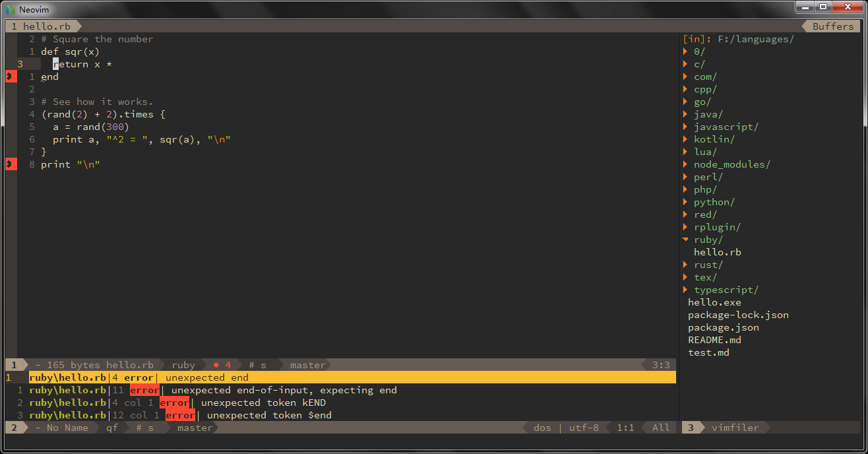
Task: Open package.json in the file tree
Action: (724, 327)
